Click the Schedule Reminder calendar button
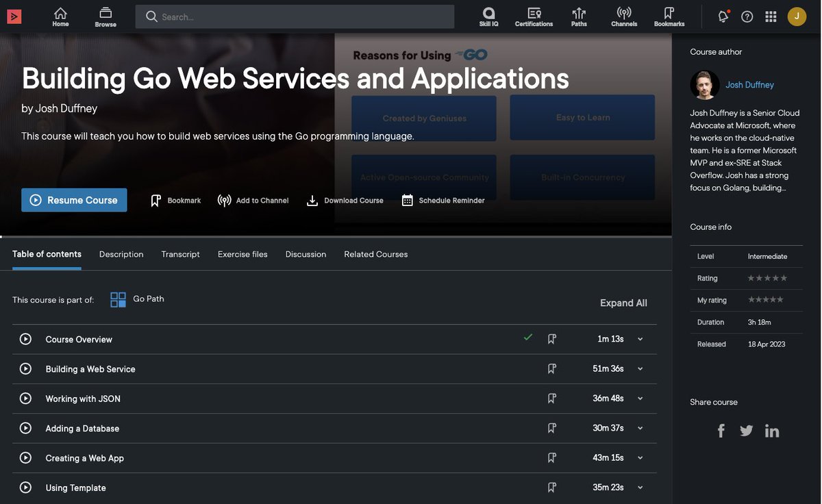 (x=443, y=201)
